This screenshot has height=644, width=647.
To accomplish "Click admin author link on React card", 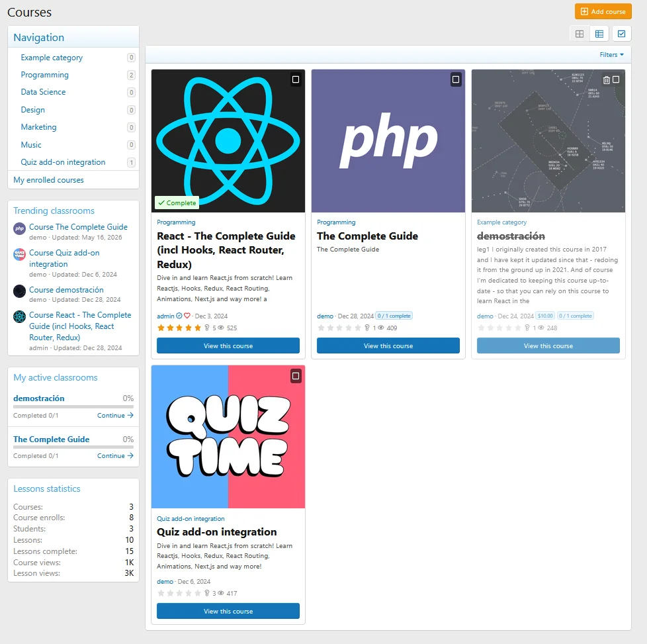I will click(165, 316).
